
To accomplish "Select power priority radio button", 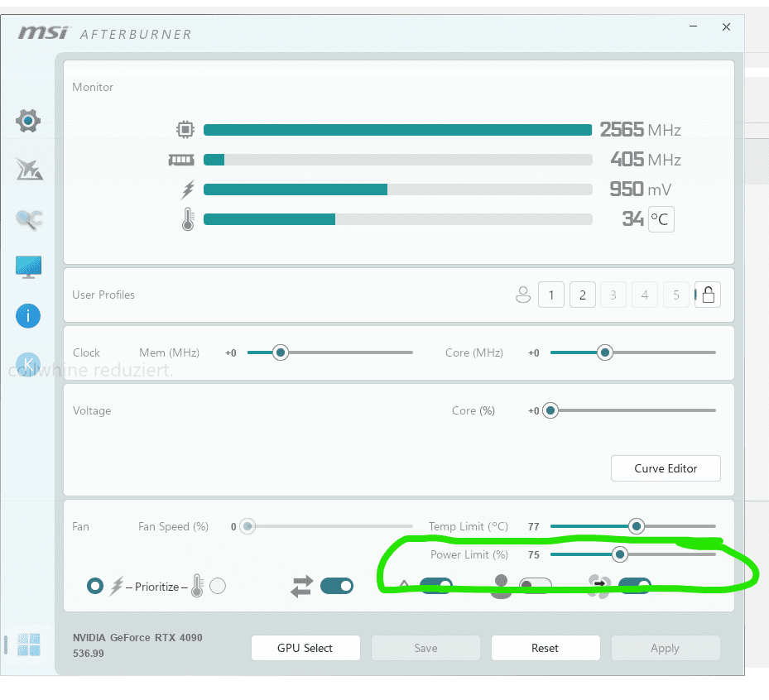I will click(x=95, y=586).
